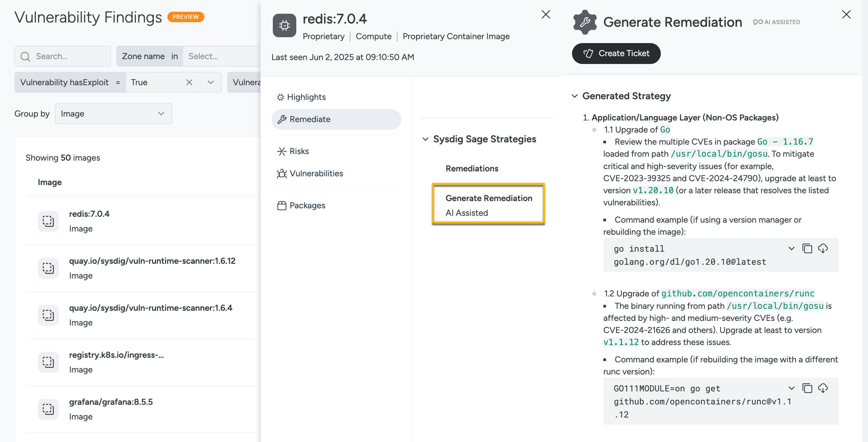868x442 pixels.
Task: Click the Vulnerabilities bug icon
Action: [282, 174]
